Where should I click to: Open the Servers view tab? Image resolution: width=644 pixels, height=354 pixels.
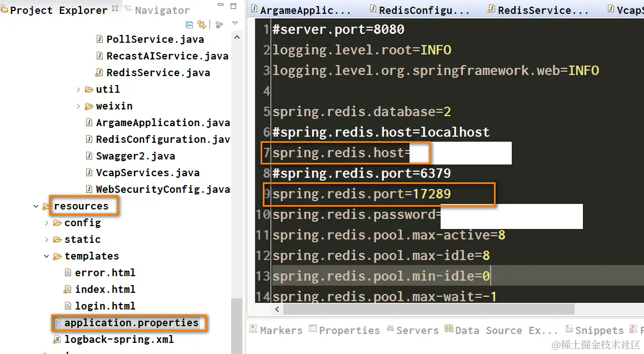[x=413, y=330]
